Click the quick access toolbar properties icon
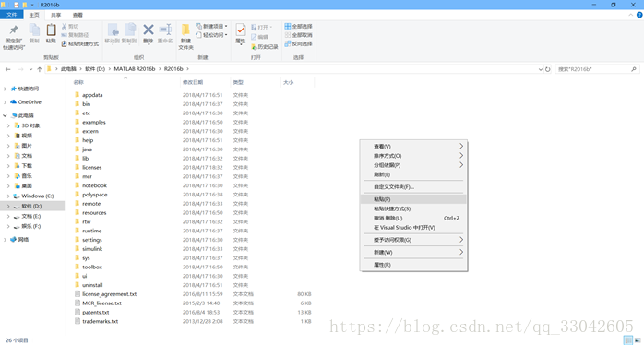Viewport: 644px width, 345px height. 17,5
